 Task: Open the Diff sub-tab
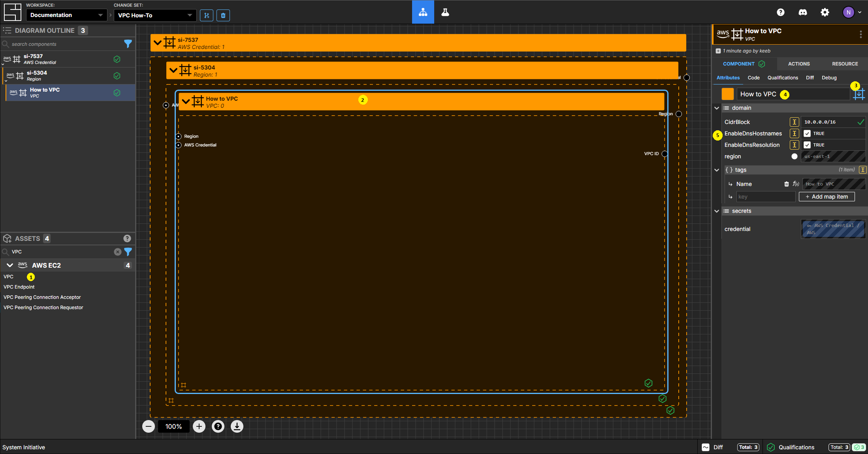click(x=810, y=78)
